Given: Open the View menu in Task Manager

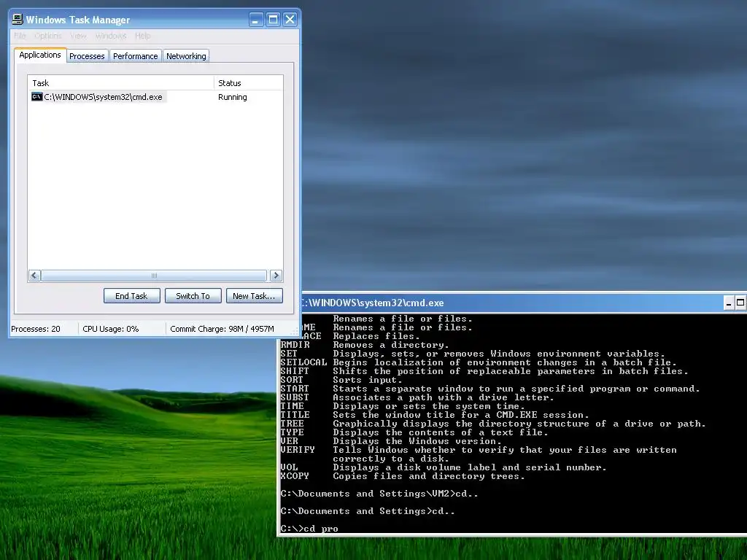Looking at the screenshot, I should pos(78,36).
